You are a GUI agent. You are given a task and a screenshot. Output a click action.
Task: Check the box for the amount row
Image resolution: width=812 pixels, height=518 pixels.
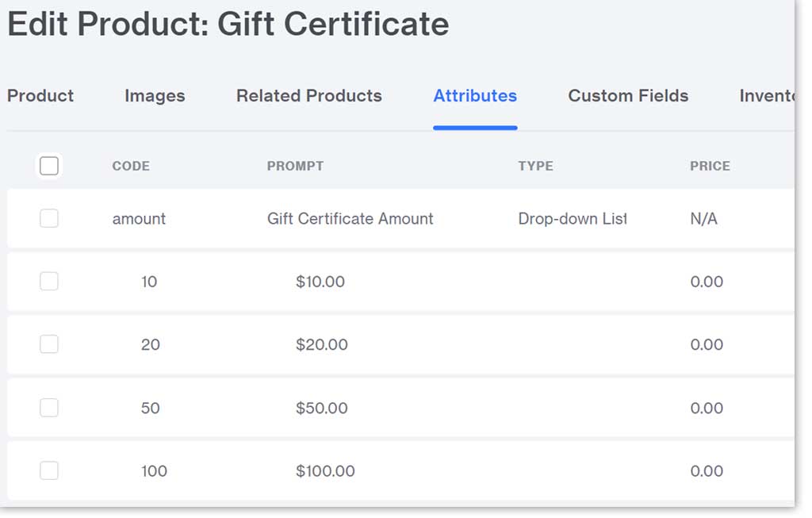tap(49, 218)
